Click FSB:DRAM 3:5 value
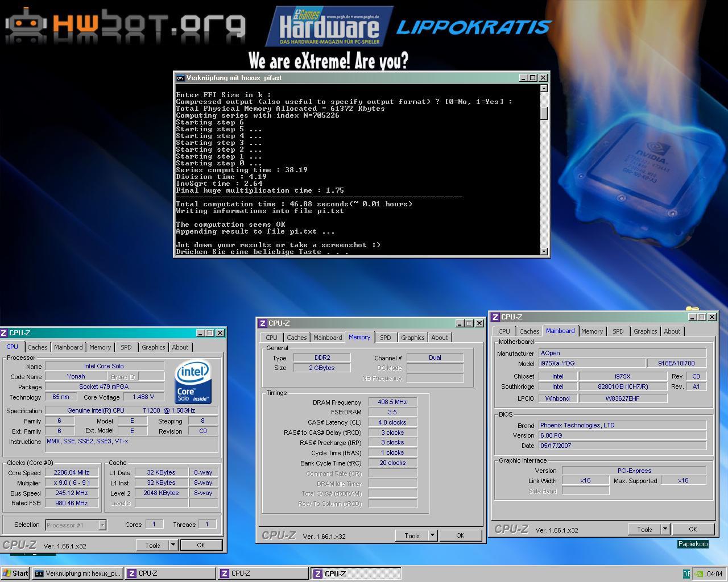The height and width of the screenshot is (582, 728). point(392,413)
